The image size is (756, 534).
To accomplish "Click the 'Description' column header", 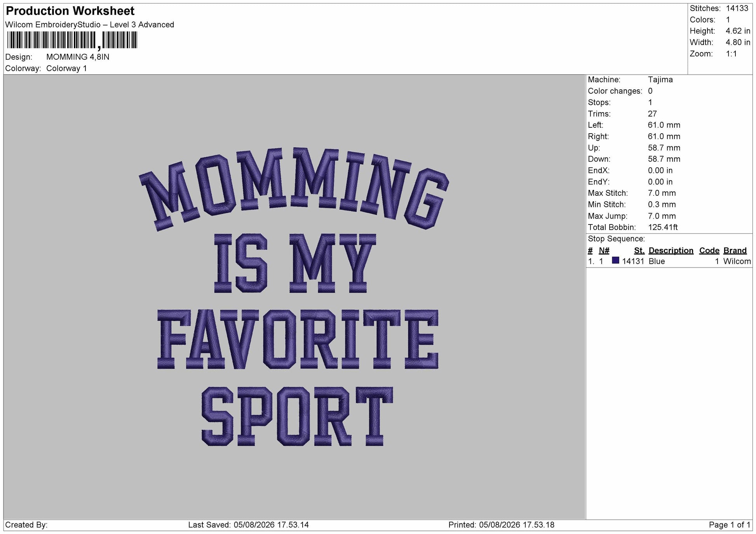I will pos(671,250).
